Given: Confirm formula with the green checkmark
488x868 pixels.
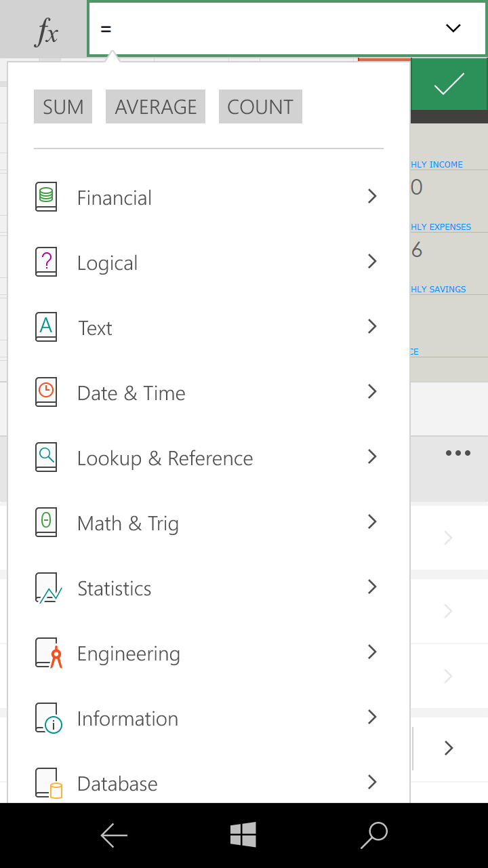Looking at the screenshot, I should point(449,84).
